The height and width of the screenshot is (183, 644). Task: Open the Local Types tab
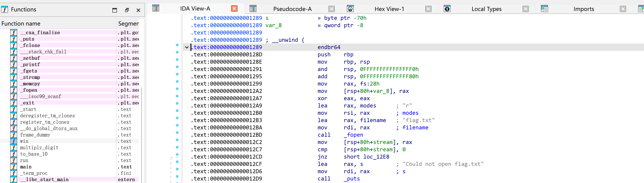click(486, 9)
